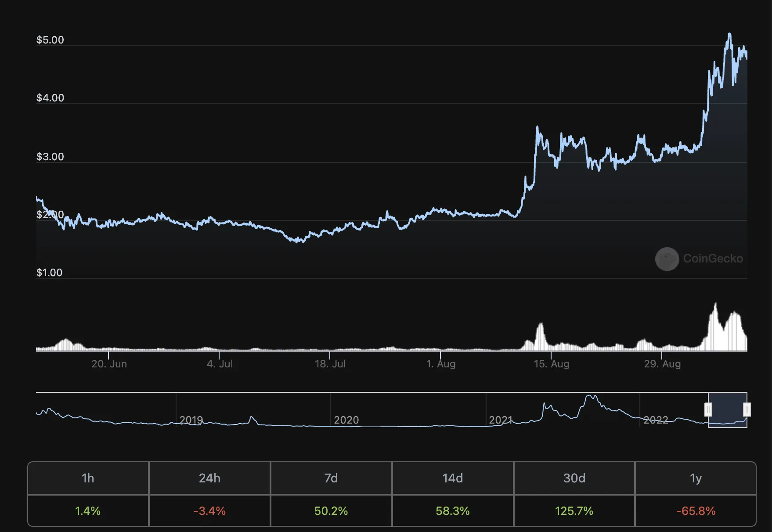The image size is (772, 532).
Task: Click the $5.00 price axis label
Action: tap(50, 40)
